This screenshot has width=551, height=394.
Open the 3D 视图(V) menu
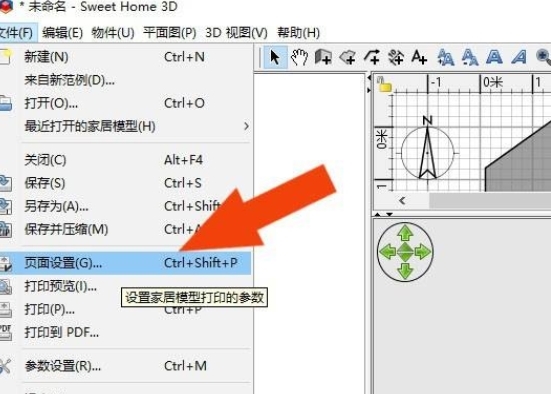click(x=236, y=33)
